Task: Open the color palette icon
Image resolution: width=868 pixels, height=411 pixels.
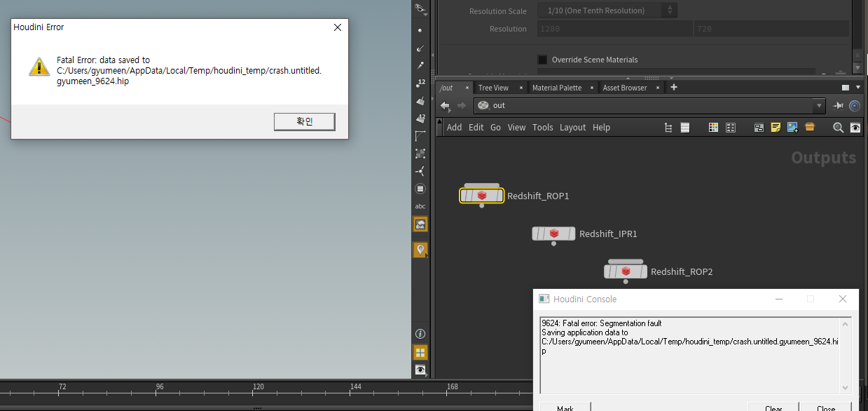Action: tap(714, 128)
